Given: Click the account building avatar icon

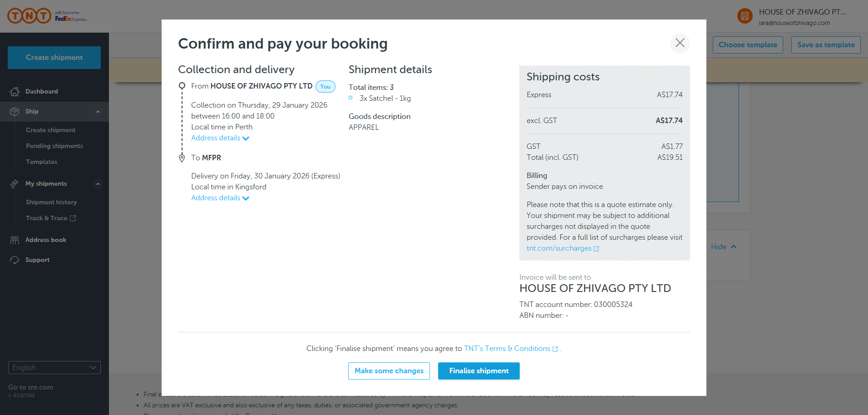Looking at the screenshot, I should pos(745,16).
